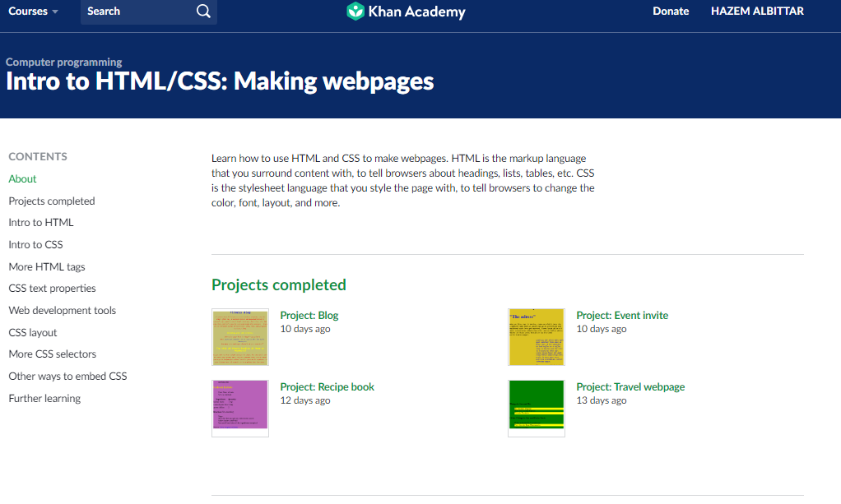Image resolution: width=841 pixels, height=504 pixels.
Task: Click the course description paragraph
Action: [403, 181]
